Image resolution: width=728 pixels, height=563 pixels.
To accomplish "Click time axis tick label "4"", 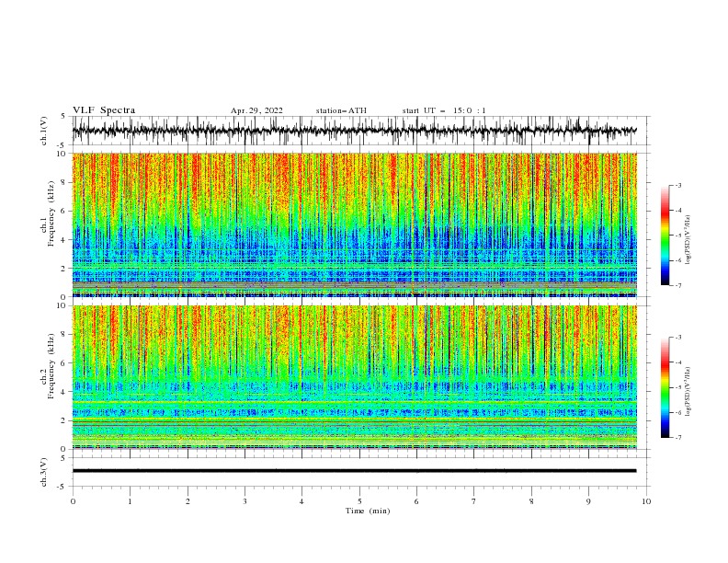I will 301,501.
